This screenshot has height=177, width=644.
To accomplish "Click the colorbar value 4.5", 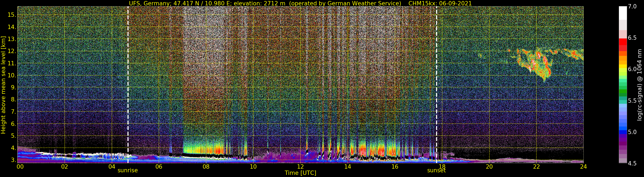I will [x=632, y=163].
